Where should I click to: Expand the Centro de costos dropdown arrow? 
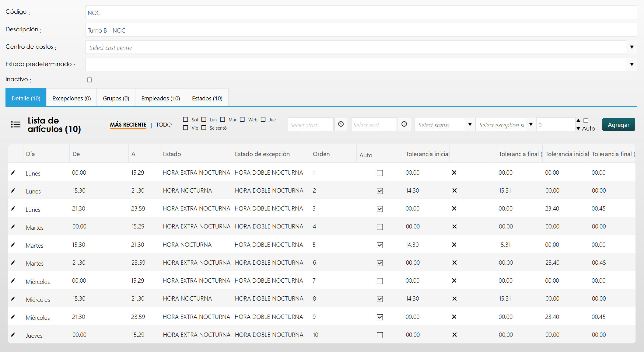(x=632, y=47)
